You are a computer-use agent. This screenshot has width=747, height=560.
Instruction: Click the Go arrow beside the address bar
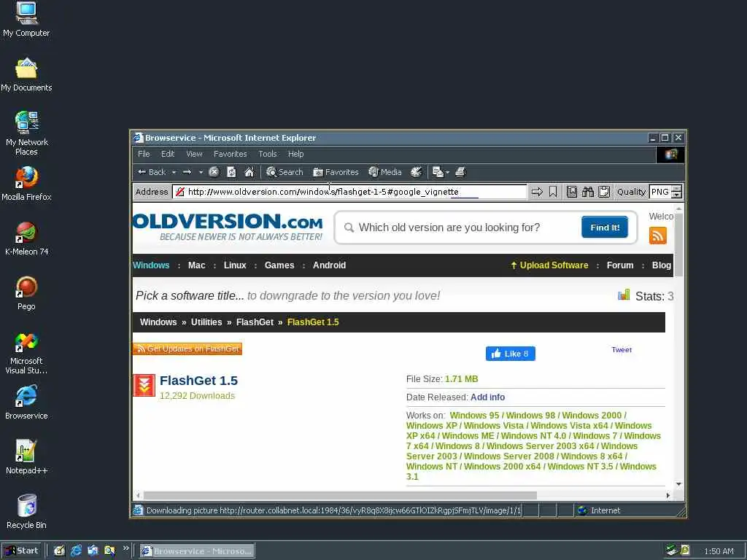pos(537,192)
